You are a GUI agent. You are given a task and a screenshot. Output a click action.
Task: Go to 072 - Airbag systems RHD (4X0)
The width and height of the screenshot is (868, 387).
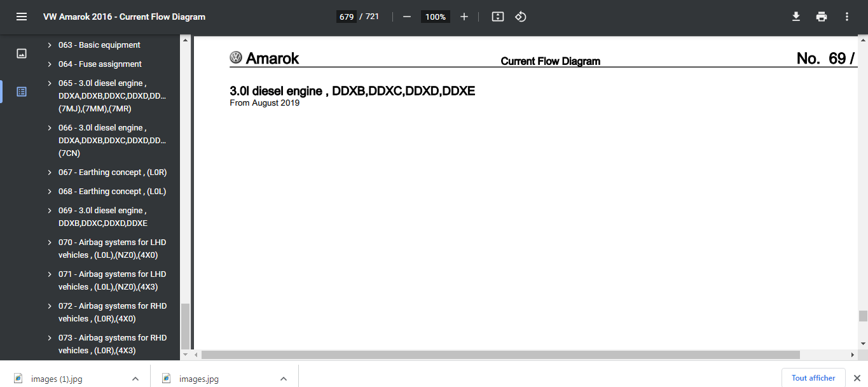[x=113, y=313]
